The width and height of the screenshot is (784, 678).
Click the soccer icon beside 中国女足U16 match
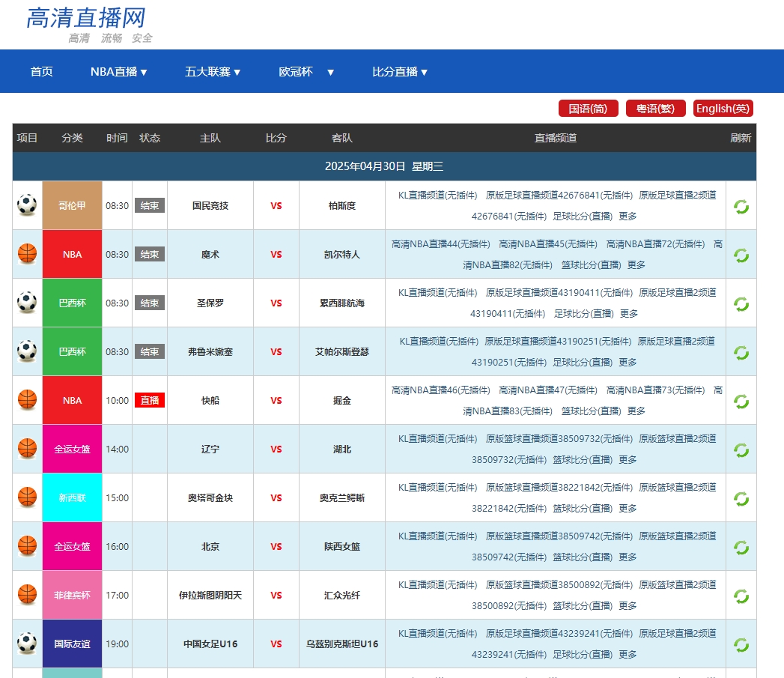(27, 644)
